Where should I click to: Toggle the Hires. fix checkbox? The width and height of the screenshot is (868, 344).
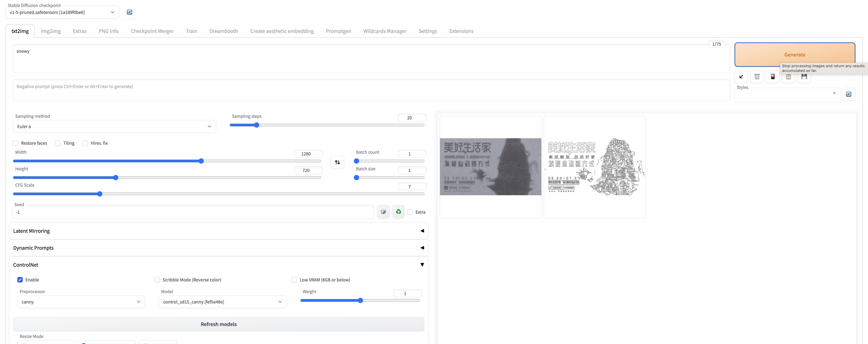click(86, 143)
